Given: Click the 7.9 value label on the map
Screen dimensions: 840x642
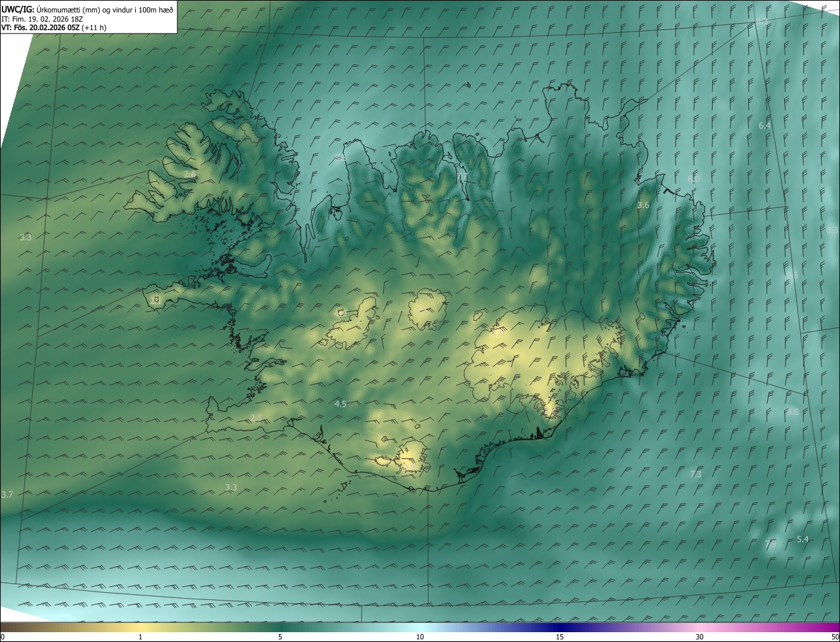Looking at the screenshot, I should coord(770,544).
